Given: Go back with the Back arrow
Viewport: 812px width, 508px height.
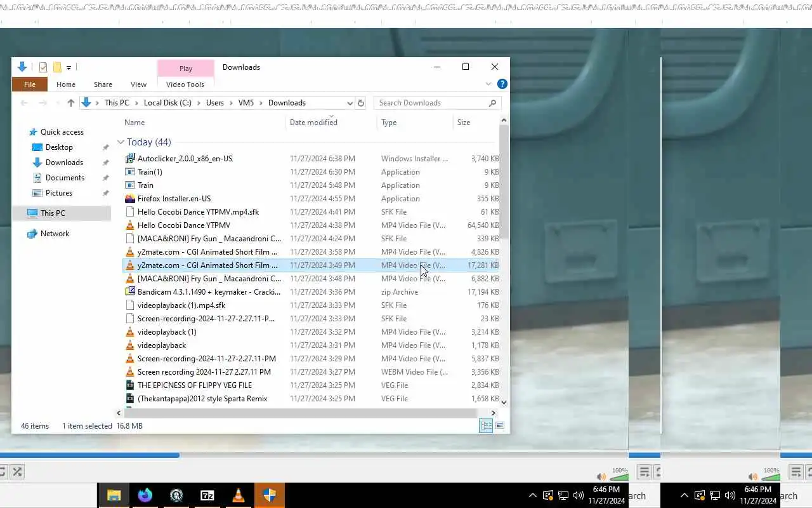Looking at the screenshot, I should click(24, 103).
